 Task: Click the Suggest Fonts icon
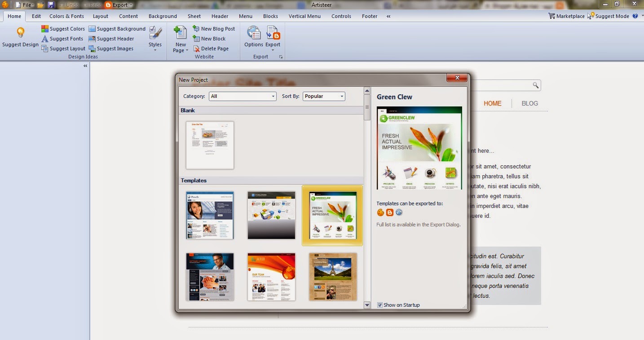pos(45,39)
